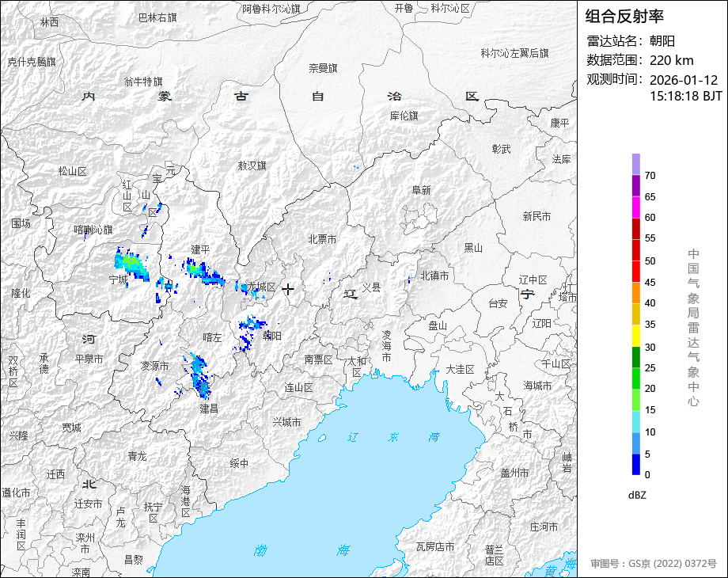Click the 北镇市 map label

point(434,276)
